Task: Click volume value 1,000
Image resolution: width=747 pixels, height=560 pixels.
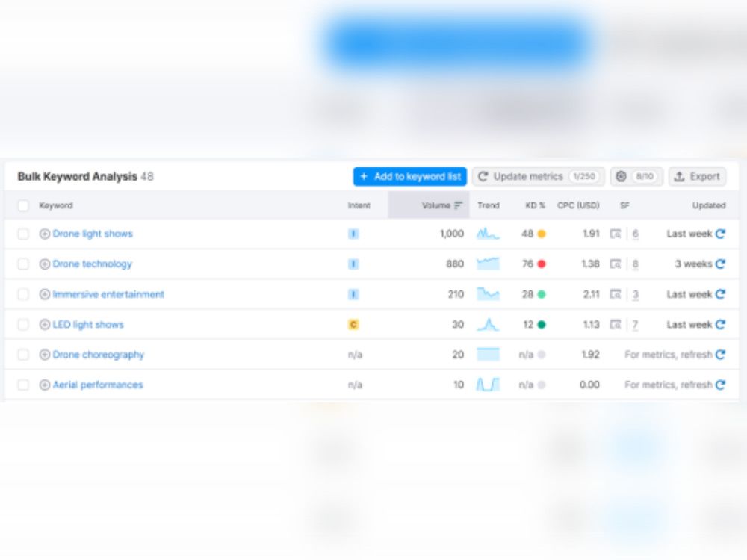Action: pyautogui.click(x=452, y=234)
